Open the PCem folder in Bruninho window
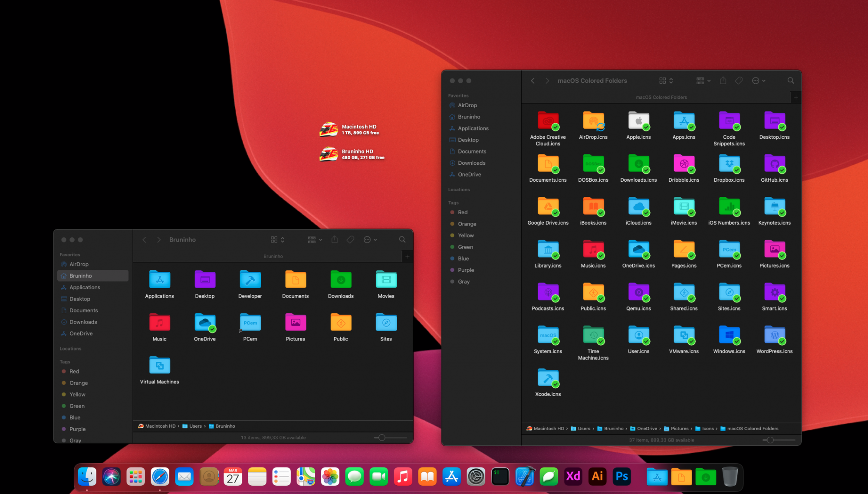This screenshot has height=494, width=868. pyautogui.click(x=250, y=323)
